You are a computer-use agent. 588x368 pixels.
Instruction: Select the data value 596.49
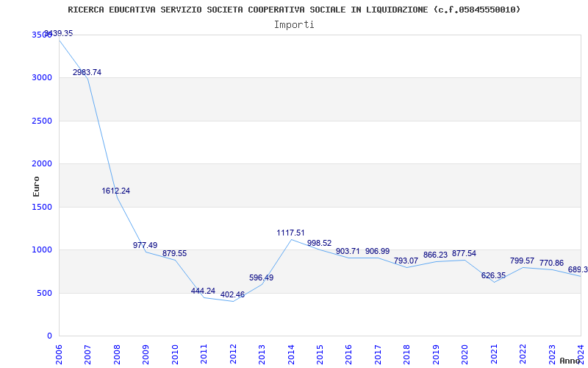tap(262, 278)
